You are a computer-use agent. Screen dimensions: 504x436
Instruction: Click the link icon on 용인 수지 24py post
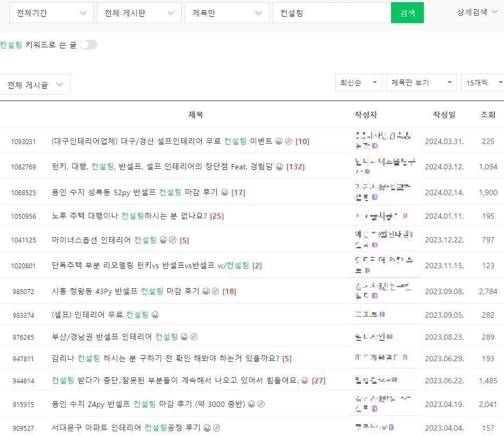click(261, 404)
